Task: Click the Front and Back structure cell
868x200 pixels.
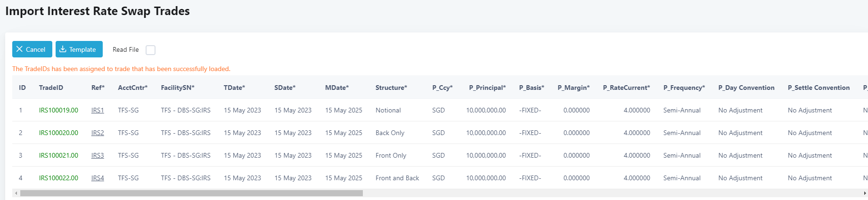Action: [397, 178]
